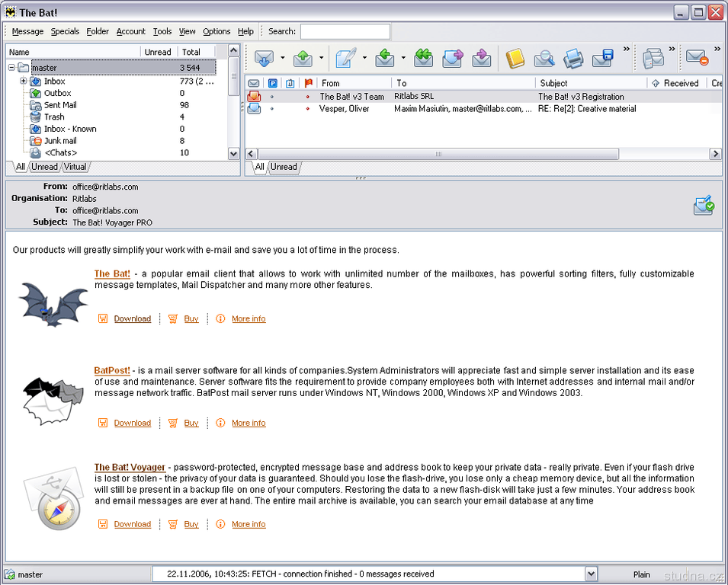Click More info under The Bat! Voyager
Image resolution: width=728 pixels, height=585 pixels.
click(x=249, y=524)
